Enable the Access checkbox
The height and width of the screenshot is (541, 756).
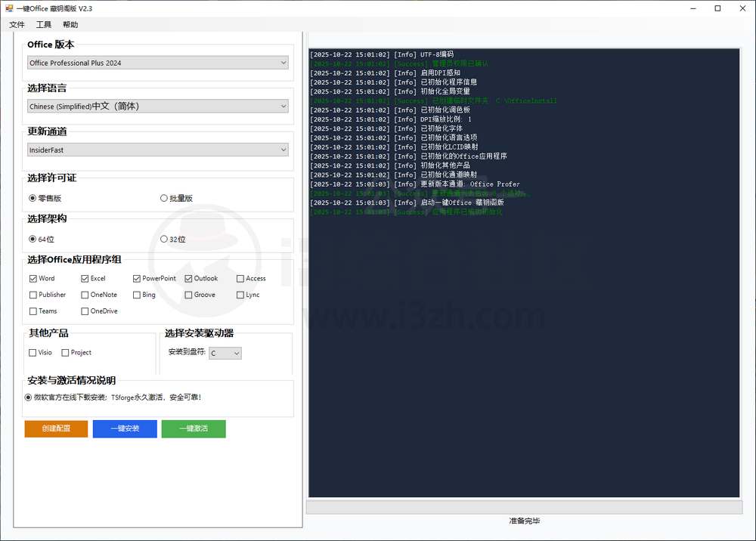coord(240,279)
